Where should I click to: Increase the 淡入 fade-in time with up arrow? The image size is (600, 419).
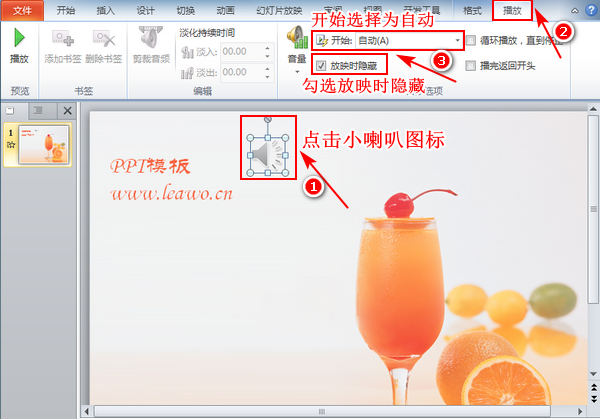tap(267, 48)
